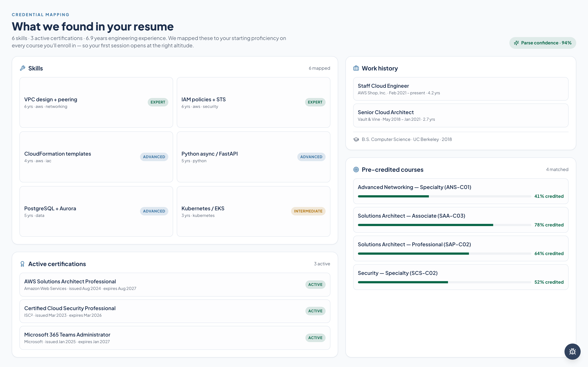The image size is (588, 367).
Task: Click the Advanced Networking Specialty progress bar
Action: click(x=444, y=196)
